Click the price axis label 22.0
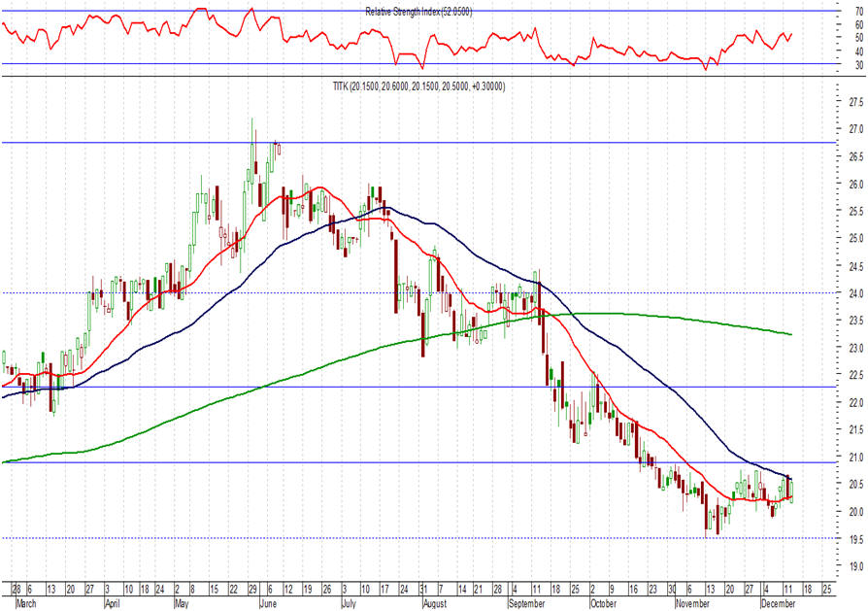This screenshot has width=868, height=611. pos(855,402)
